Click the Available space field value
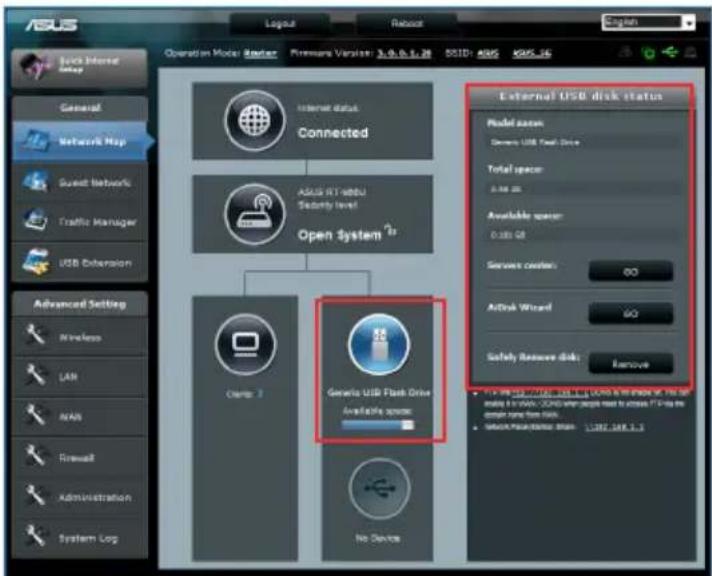The height and width of the screenshot is (576, 712). tap(583, 235)
